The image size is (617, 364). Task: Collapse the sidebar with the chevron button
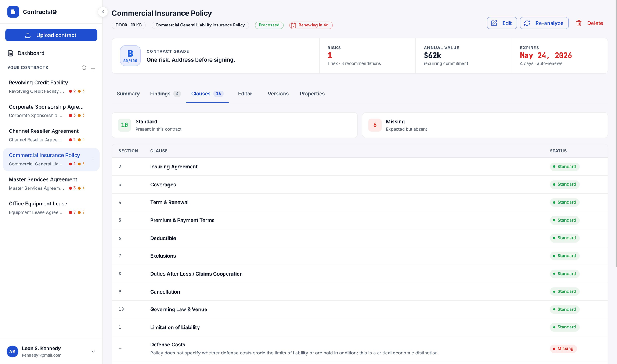click(103, 12)
